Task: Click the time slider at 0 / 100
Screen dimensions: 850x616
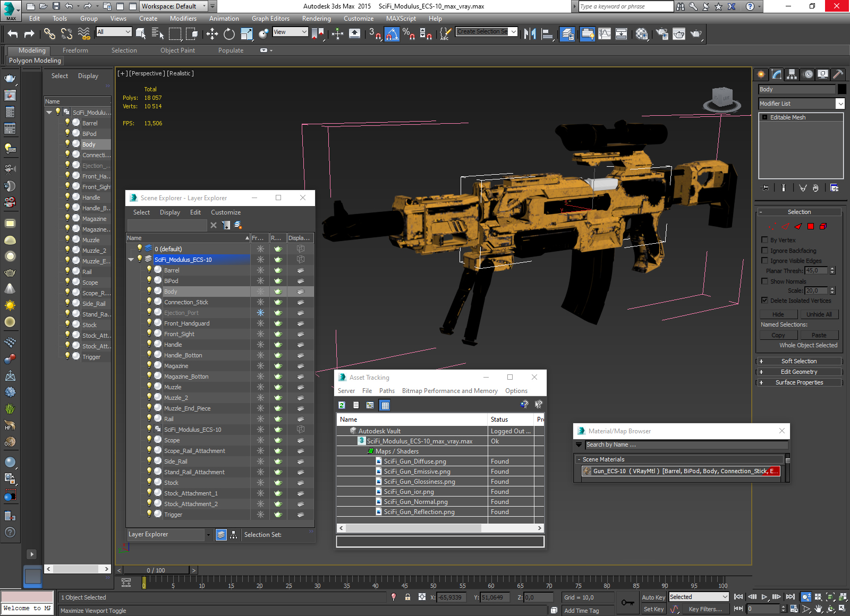Action: [156, 570]
